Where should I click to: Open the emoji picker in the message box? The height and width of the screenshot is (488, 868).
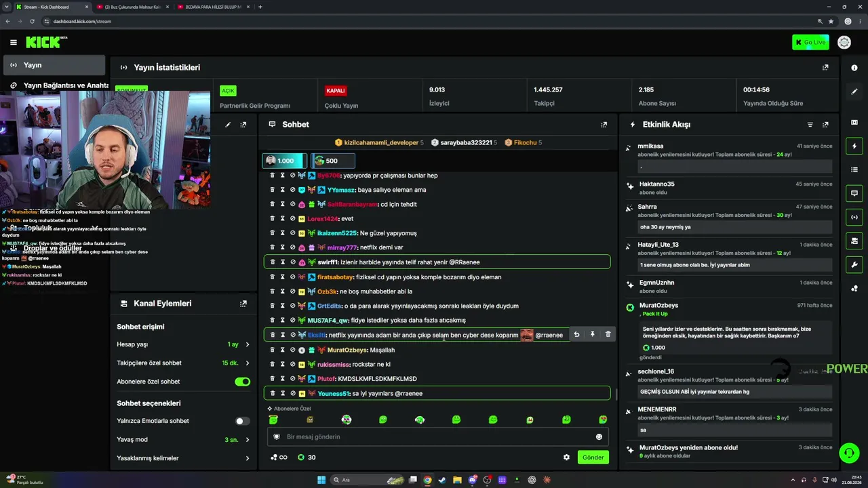599,437
